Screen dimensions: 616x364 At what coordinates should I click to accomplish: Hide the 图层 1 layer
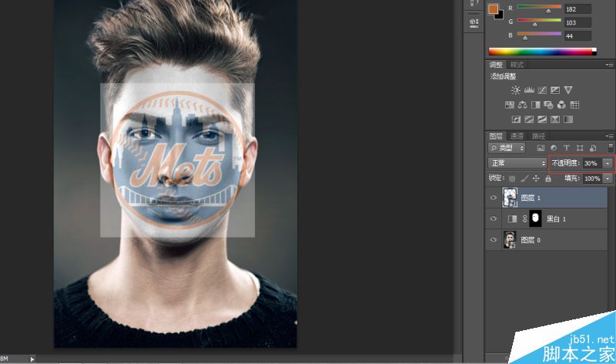(x=494, y=198)
